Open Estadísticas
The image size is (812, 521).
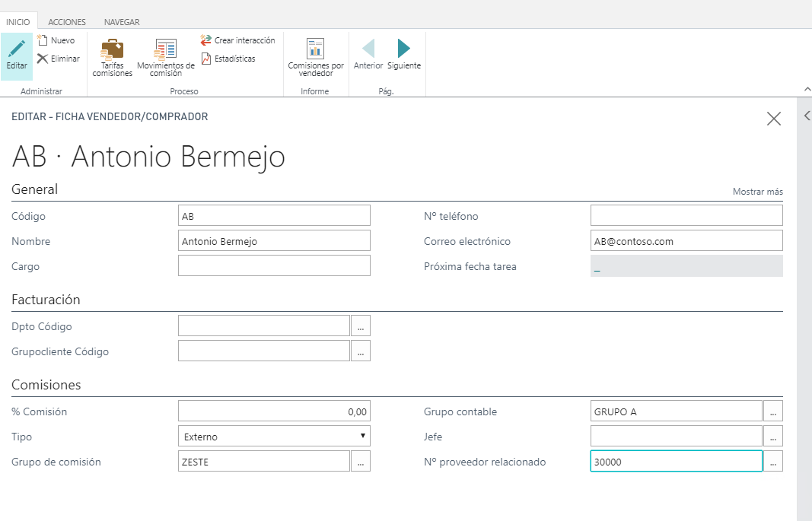(x=228, y=59)
